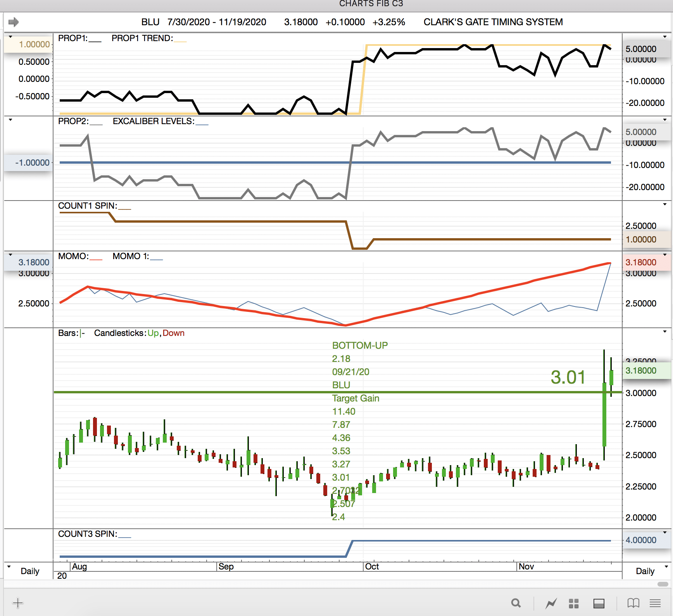The height and width of the screenshot is (616, 673).
Task: Click the plus add icon
Action: (18, 603)
